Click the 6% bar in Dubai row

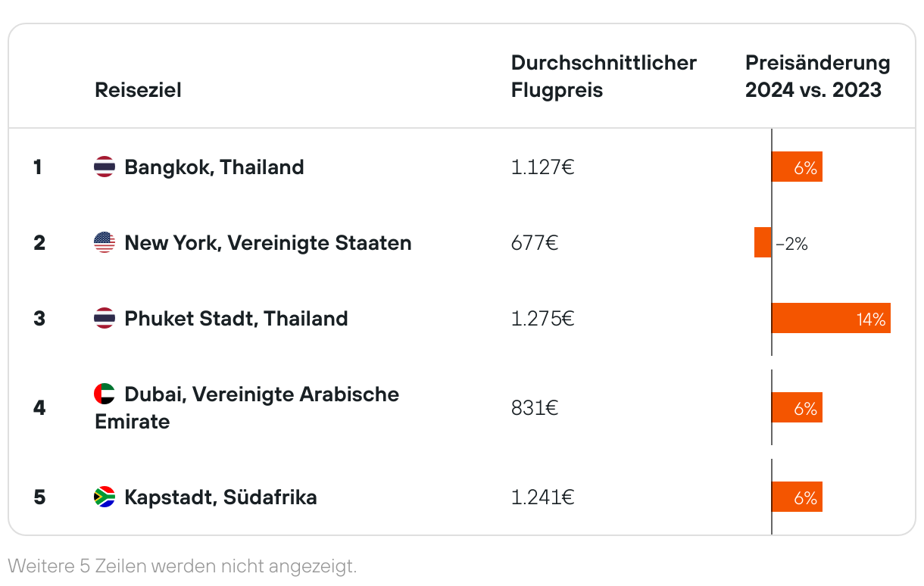coord(797,407)
